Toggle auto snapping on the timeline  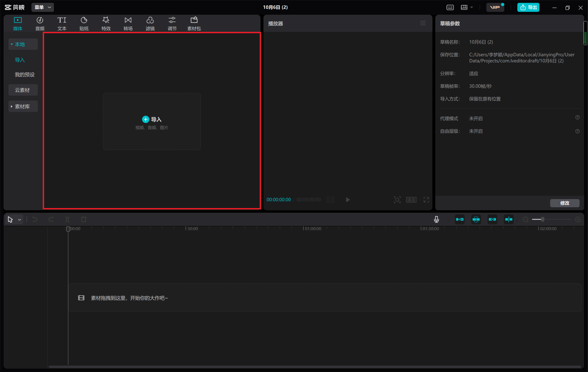(476, 219)
